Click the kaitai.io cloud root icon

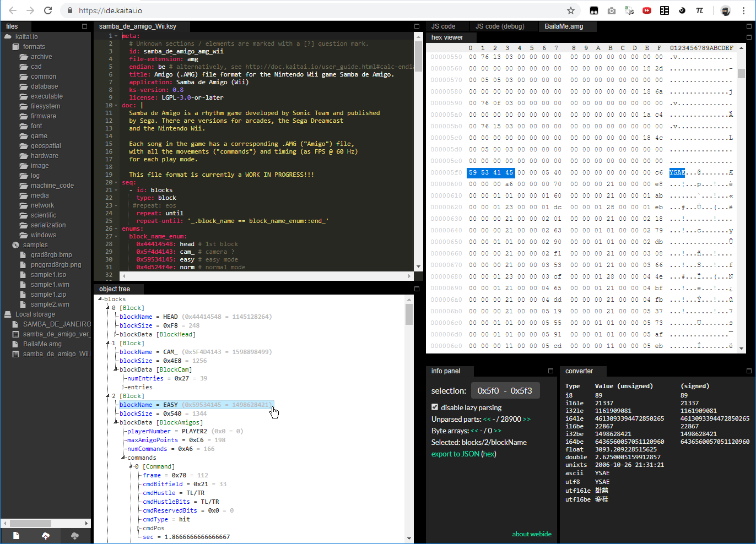[x=8, y=37]
